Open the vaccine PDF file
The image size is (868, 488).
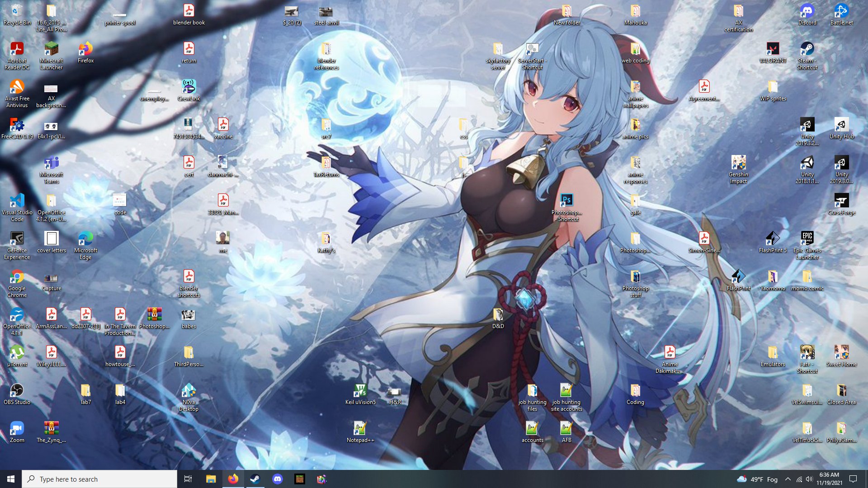223,128
